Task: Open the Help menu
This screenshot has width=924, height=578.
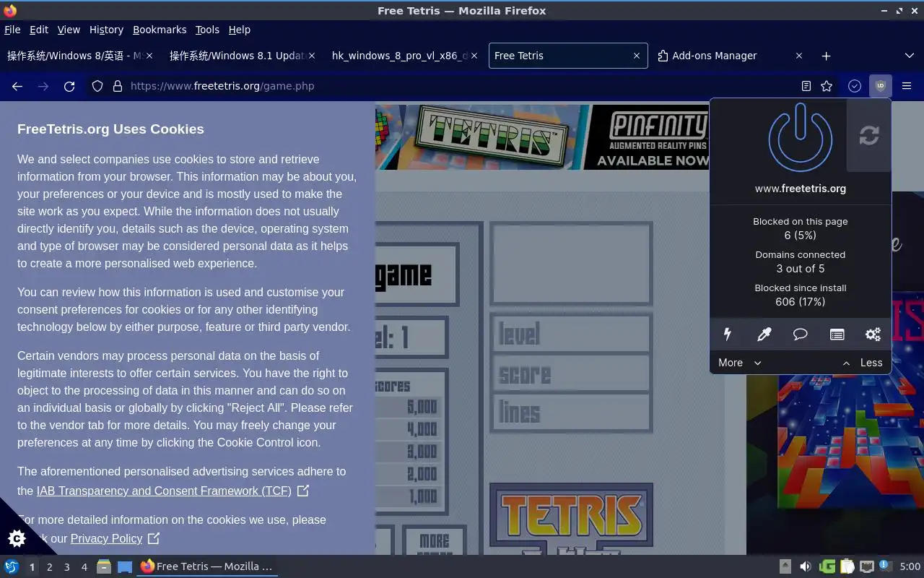Action: [240, 30]
